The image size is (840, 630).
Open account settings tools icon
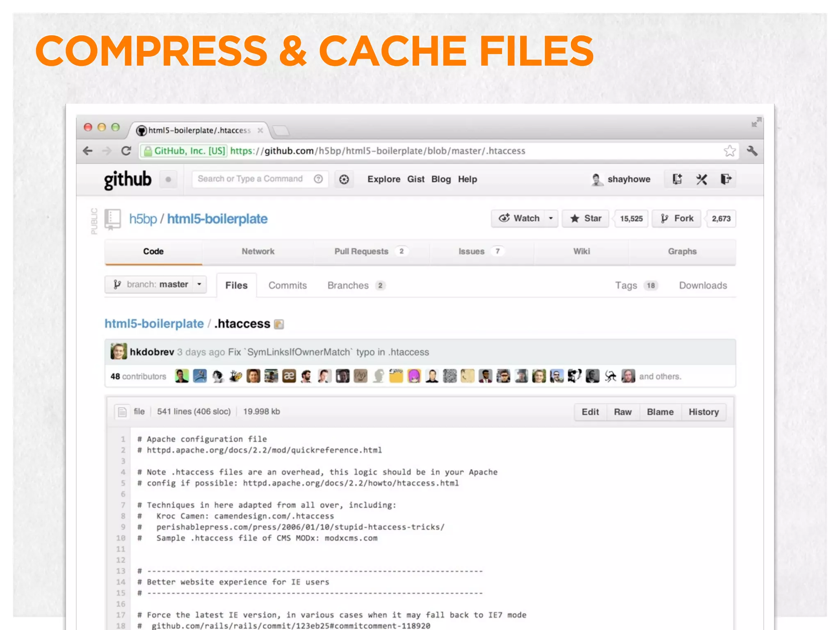pyautogui.click(x=701, y=179)
